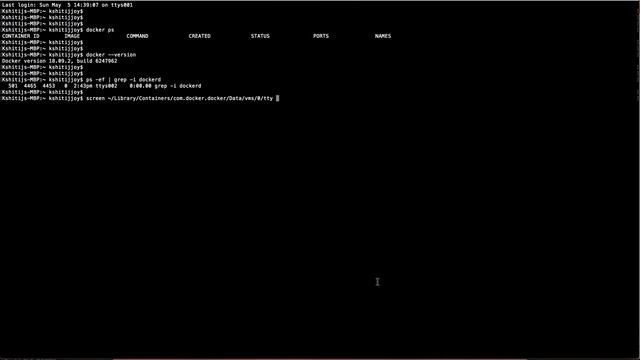The image size is (640, 360).
Task: Click the 'Last login: Sun May 5' line
Action: (67, 5)
